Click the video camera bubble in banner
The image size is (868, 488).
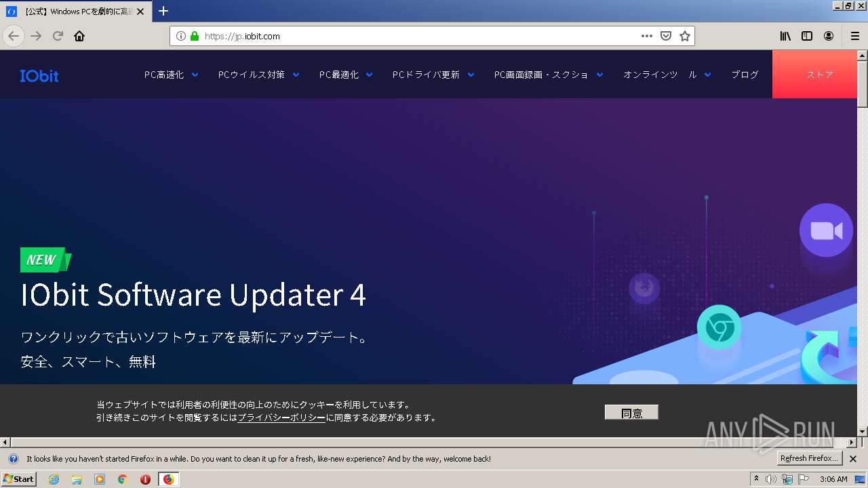tap(826, 230)
